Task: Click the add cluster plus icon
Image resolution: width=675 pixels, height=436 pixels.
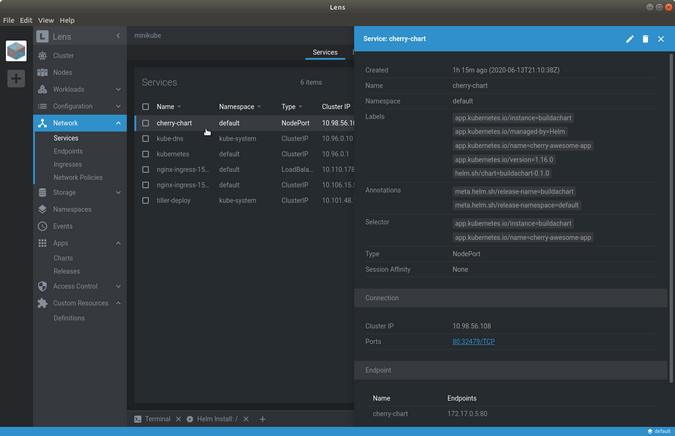Action: [16, 78]
